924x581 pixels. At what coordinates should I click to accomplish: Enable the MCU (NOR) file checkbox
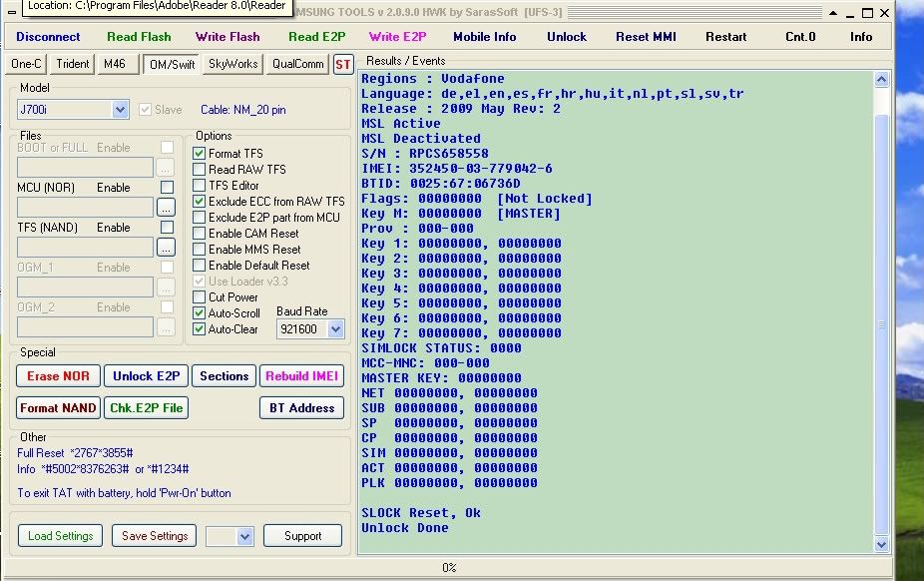click(x=168, y=188)
